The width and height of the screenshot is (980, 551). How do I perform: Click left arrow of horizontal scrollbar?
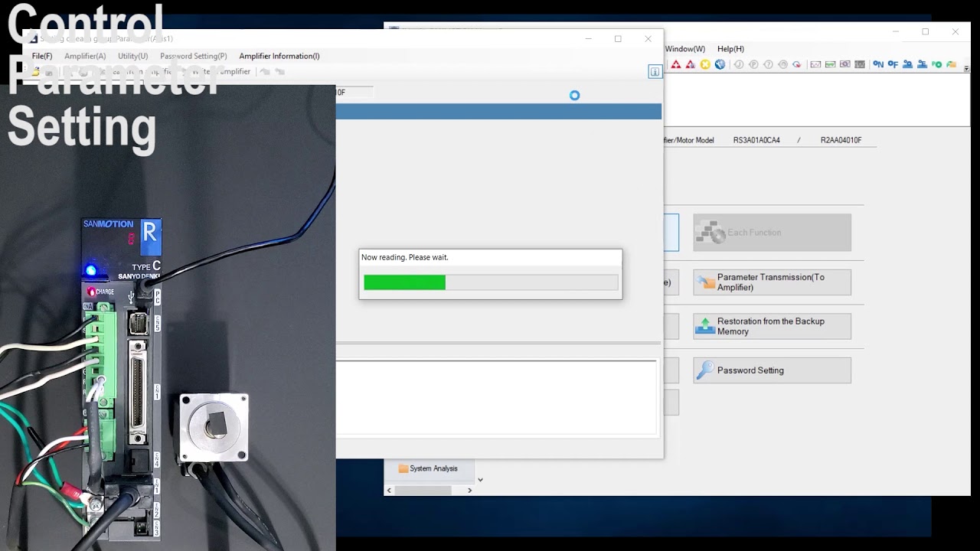click(x=389, y=491)
